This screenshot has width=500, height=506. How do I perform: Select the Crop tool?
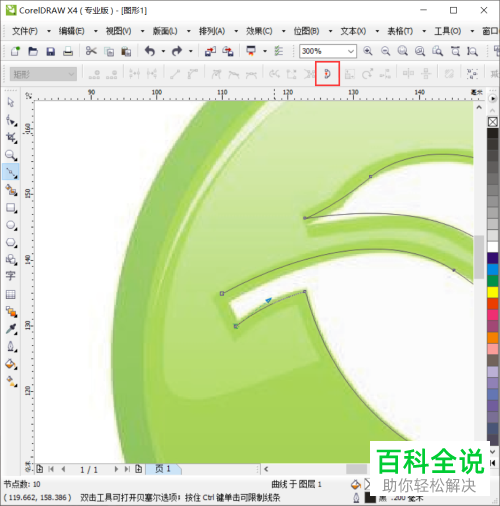(x=11, y=138)
